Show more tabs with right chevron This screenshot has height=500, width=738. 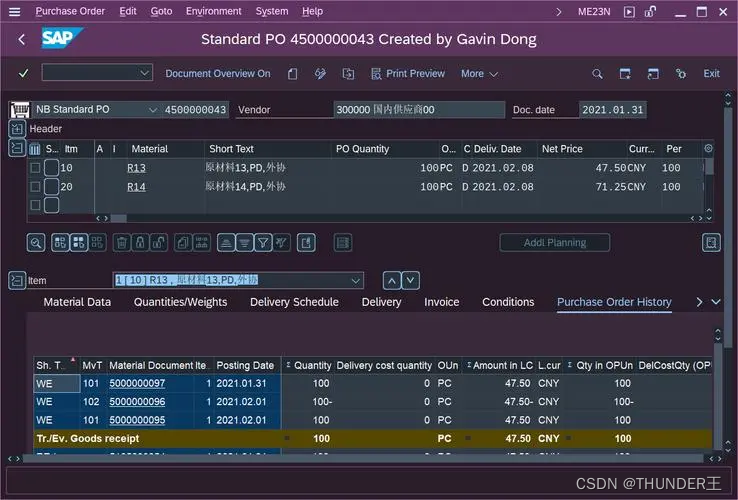pos(699,302)
